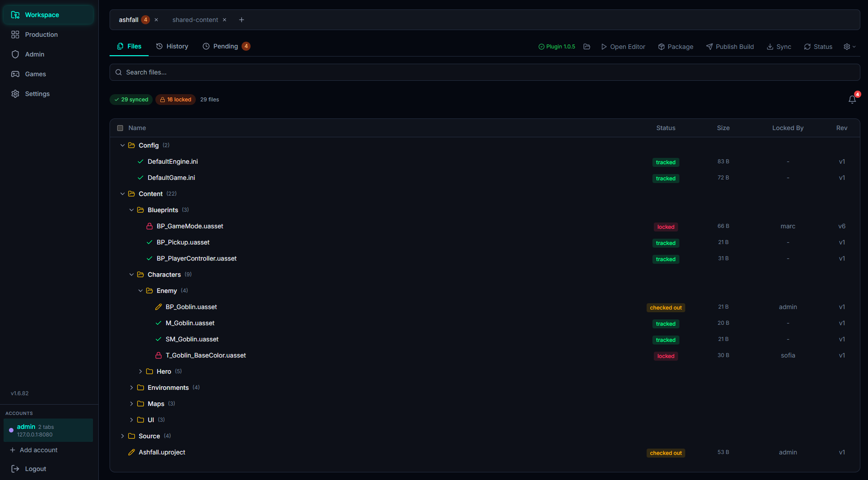Expand the Hero folder
The height and width of the screenshot is (480, 868).
[141, 371]
